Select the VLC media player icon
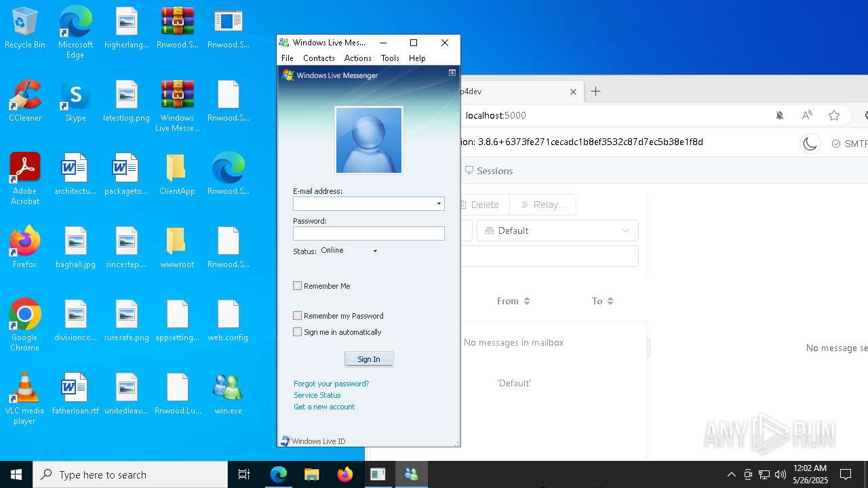The height and width of the screenshot is (488, 868). coord(24,399)
